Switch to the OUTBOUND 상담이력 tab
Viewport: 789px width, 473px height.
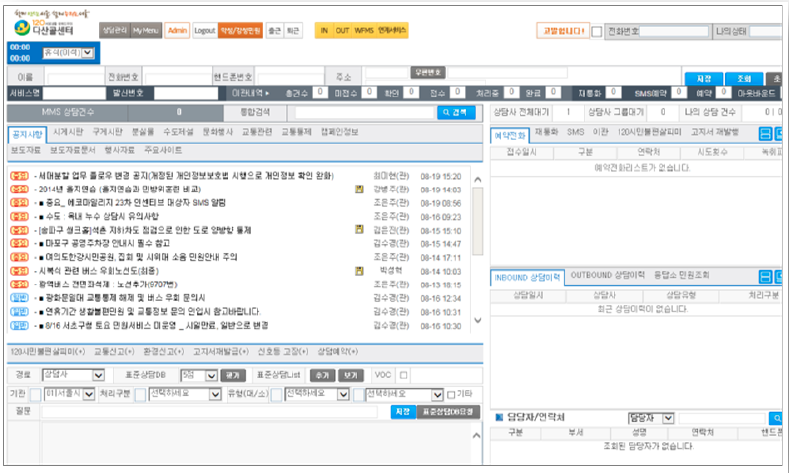click(607, 275)
